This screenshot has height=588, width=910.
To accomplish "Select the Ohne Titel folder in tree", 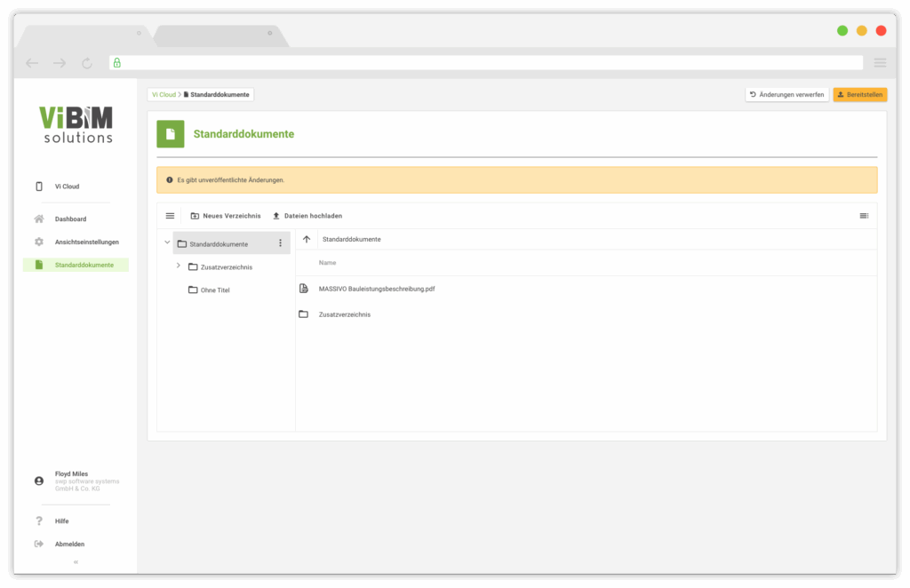I will (x=214, y=290).
